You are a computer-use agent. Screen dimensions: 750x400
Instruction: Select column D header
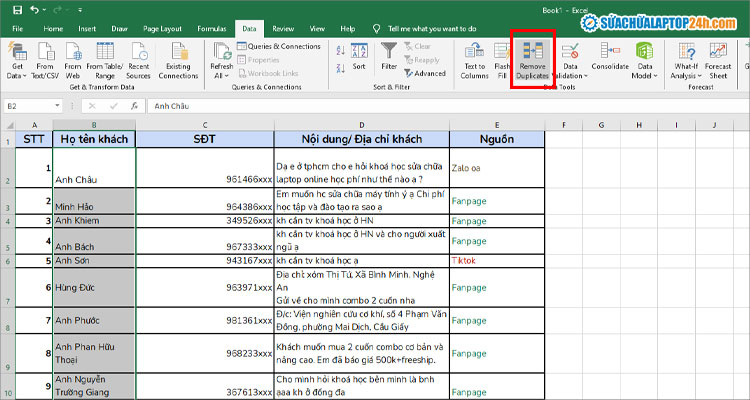coord(362,125)
